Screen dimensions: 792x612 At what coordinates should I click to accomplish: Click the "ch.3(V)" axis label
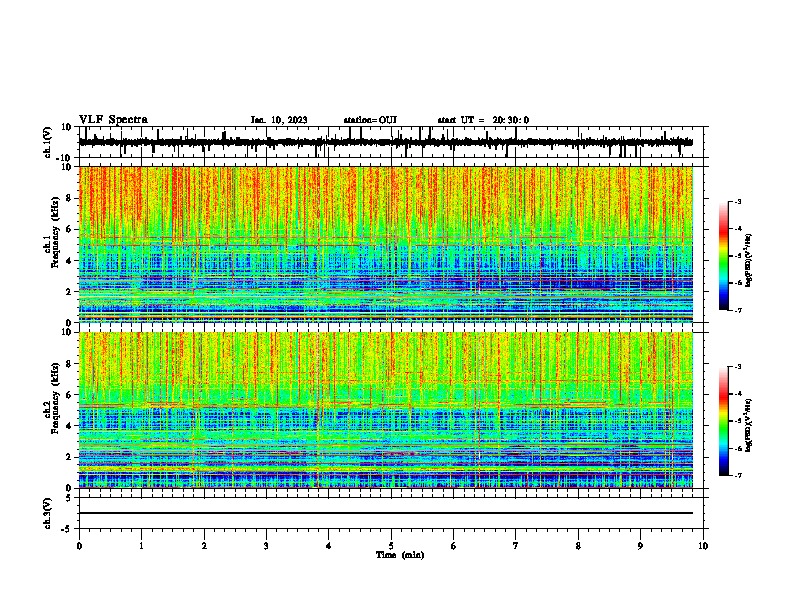(48, 513)
